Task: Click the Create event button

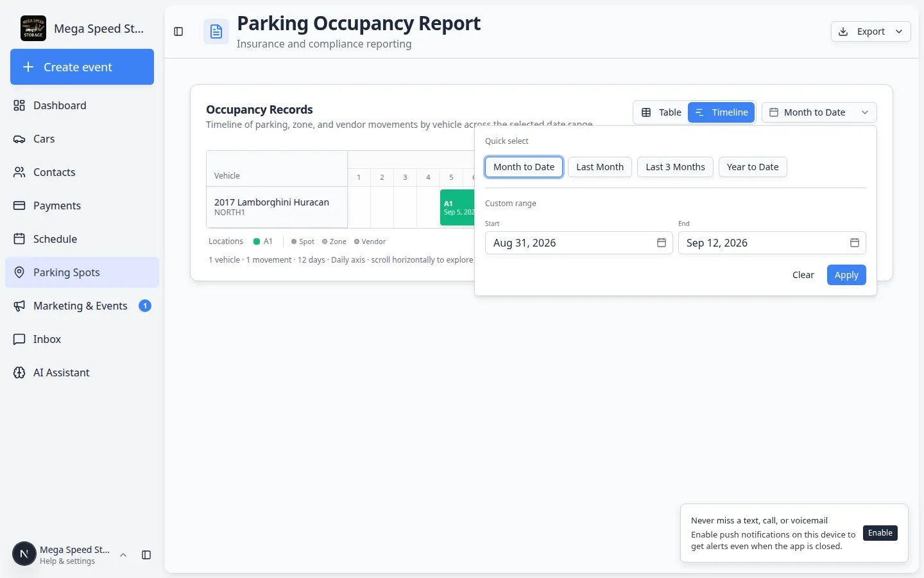Action: point(82,67)
